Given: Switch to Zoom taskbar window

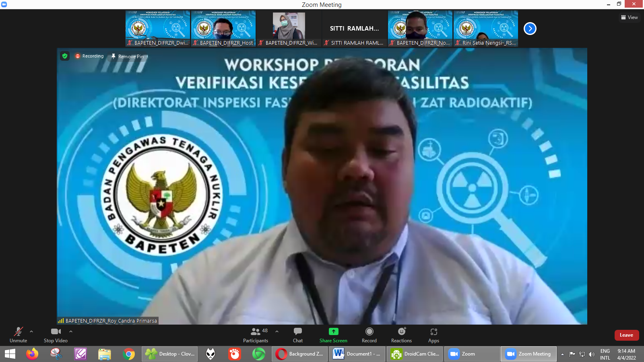Looking at the screenshot, I should [x=473, y=354].
